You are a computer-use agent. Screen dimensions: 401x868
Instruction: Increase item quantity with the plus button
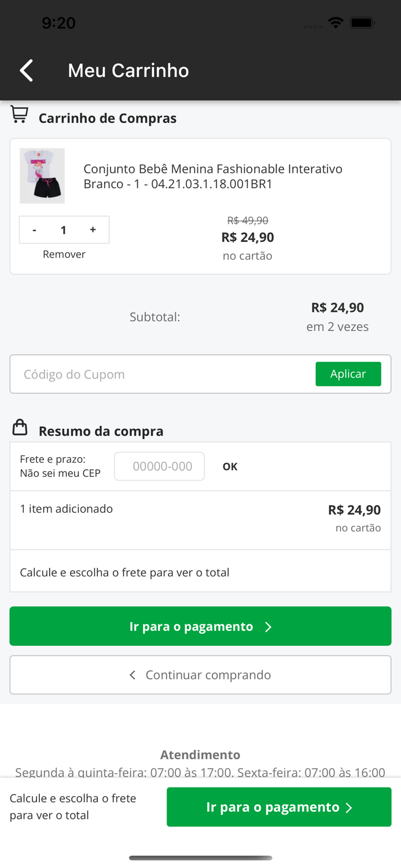[93, 230]
